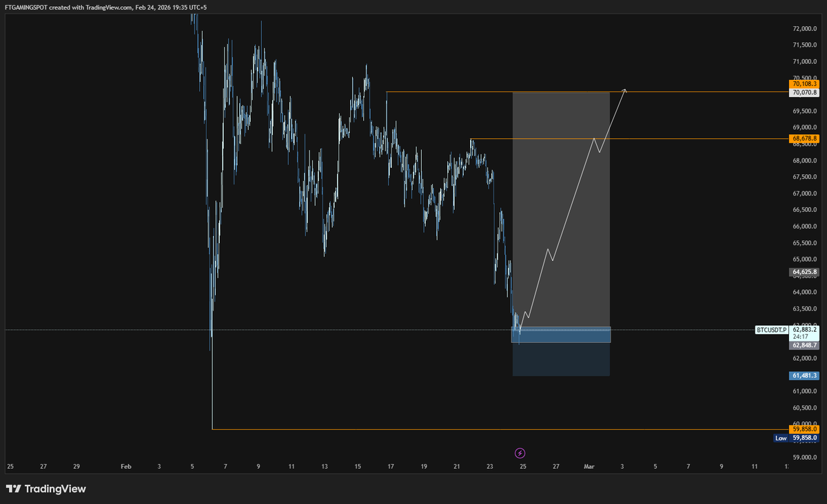Screen dimensions: 827x504
Task: Click the TradingView logo
Action: tap(46, 489)
